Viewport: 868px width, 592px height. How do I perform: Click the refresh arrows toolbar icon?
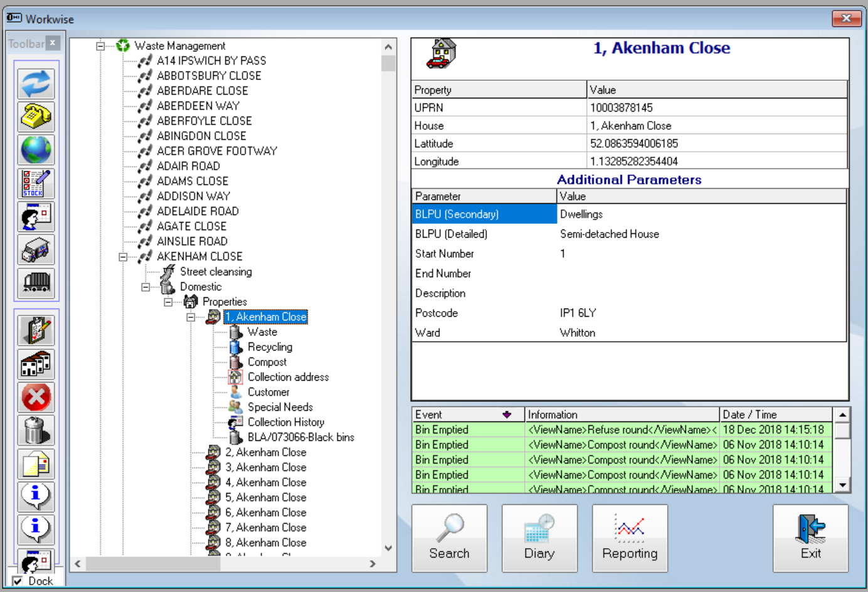[x=36, y=84]
